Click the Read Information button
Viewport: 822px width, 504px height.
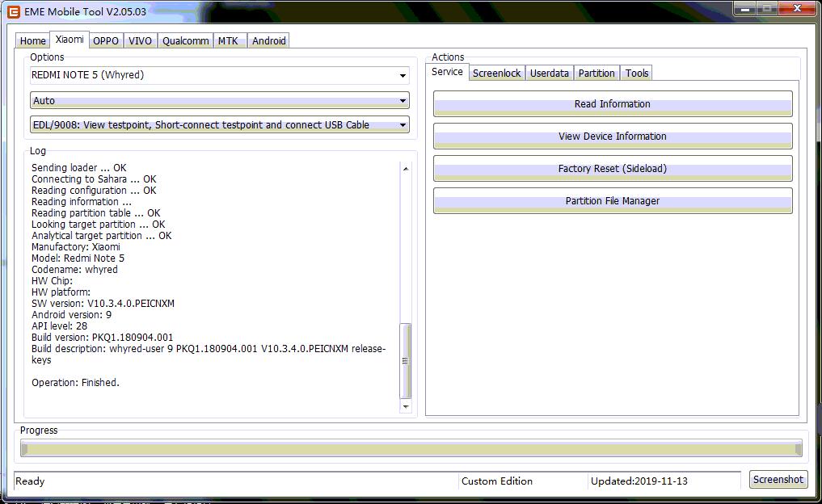[613, 103]
